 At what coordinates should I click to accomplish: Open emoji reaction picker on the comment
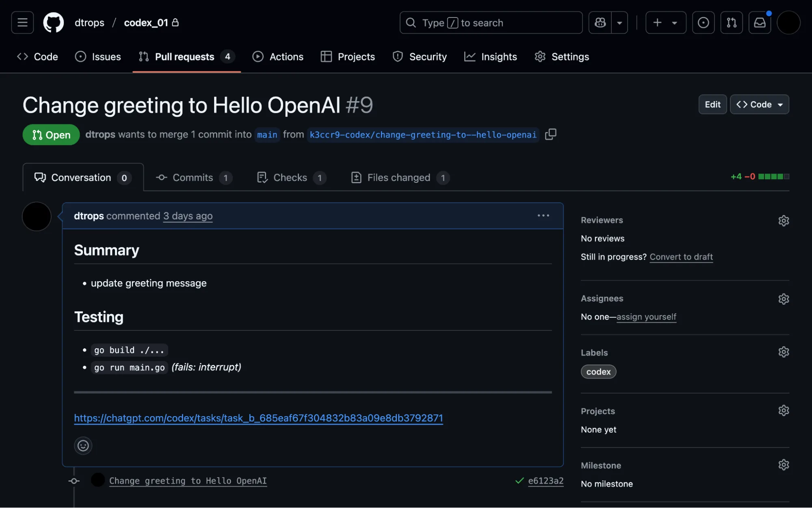(x=83, y=445)
